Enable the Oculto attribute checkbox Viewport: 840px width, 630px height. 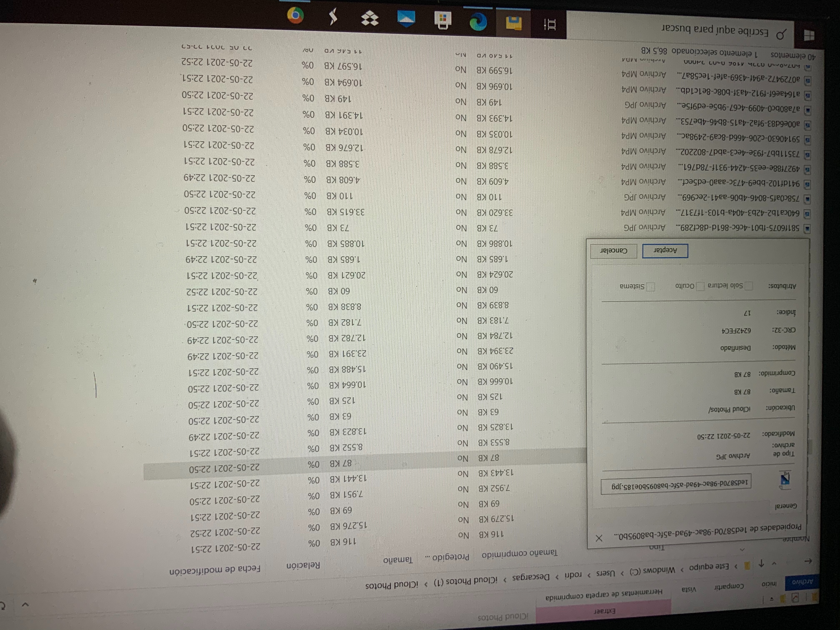(700, 286)
